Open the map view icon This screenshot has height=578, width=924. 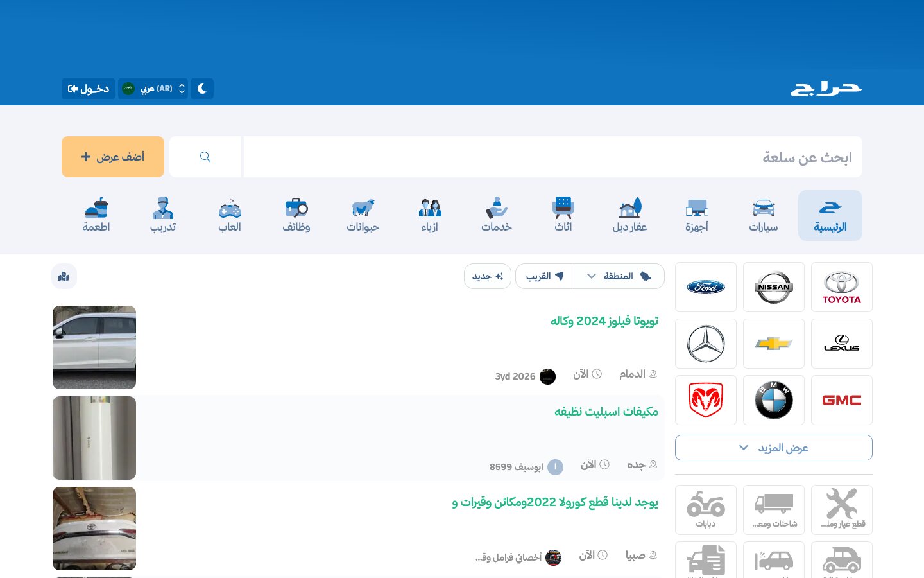64,276
